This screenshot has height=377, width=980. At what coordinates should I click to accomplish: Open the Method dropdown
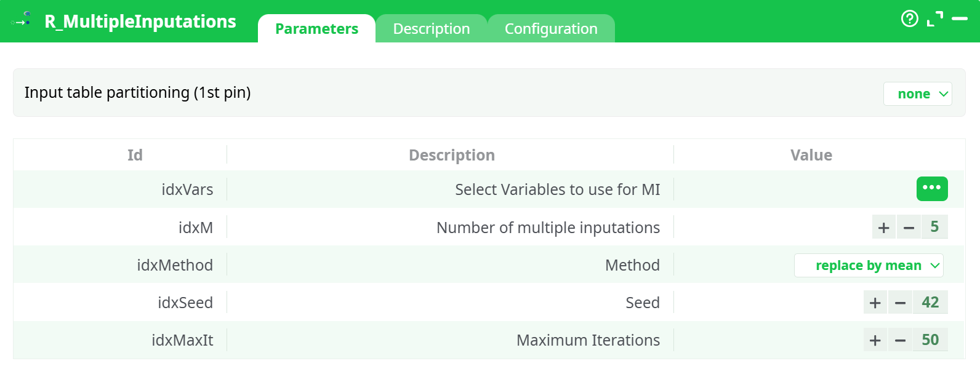(x=868, y=266)
